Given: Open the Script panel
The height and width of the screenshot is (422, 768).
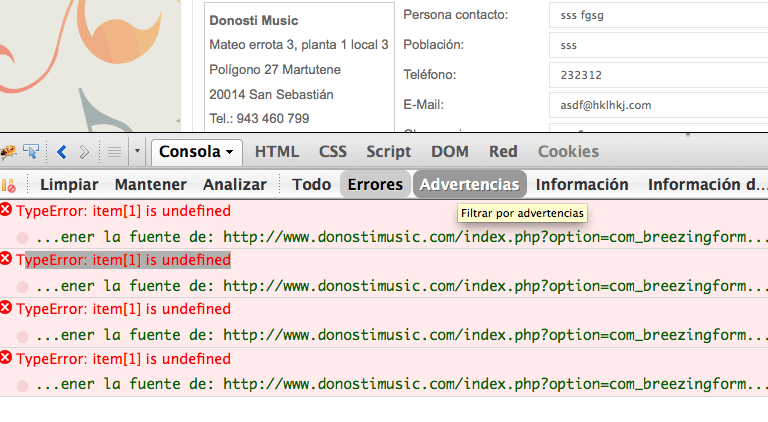Looking at the screenshot, I should [x=388, y=152].
